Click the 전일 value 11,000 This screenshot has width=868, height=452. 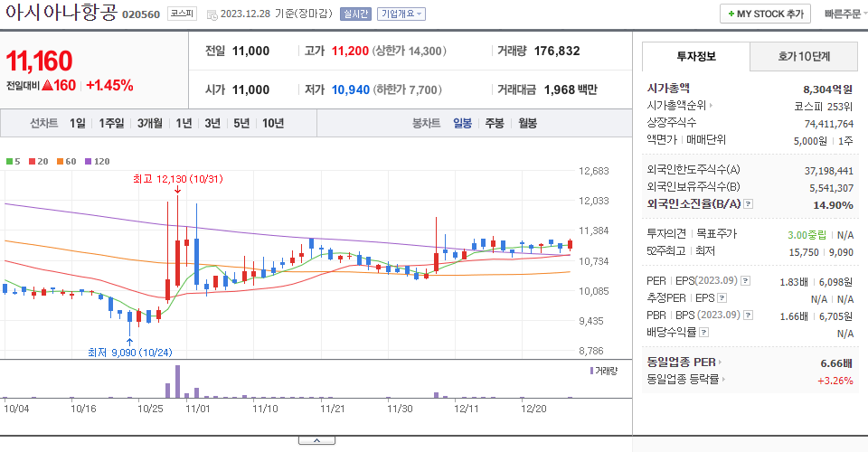point(250,51)
